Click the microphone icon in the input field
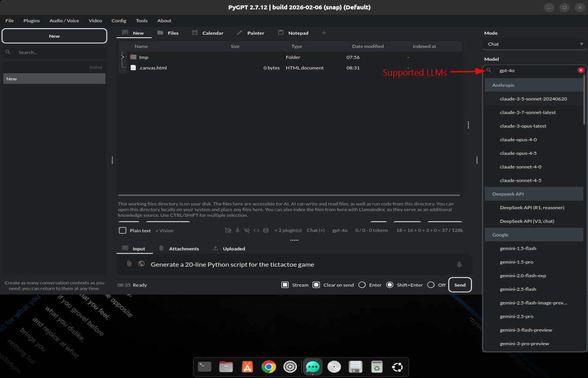 [x=459, y=265]
